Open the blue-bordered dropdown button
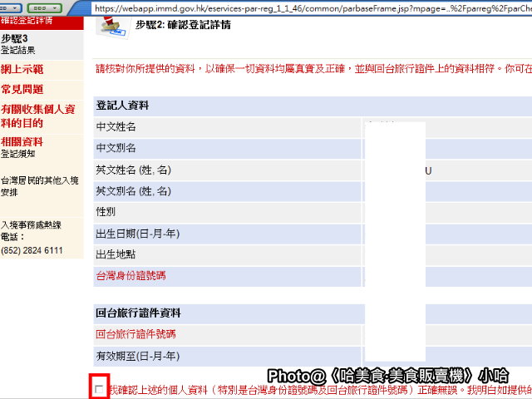 point(9,7)
